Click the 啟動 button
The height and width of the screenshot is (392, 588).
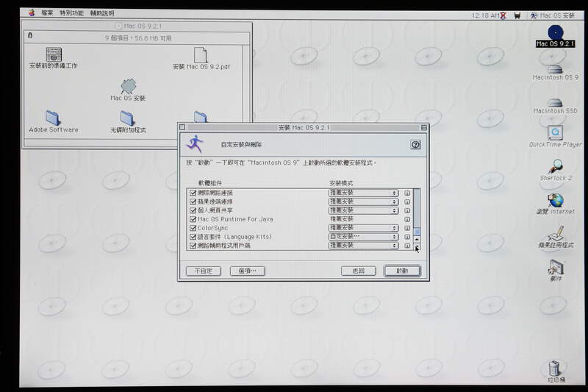pyautogui.click(x=402, y=271)
